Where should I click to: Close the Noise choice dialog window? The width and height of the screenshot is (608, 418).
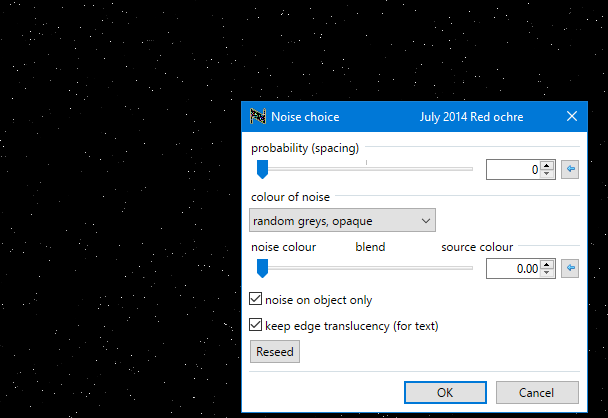(572, 116)
